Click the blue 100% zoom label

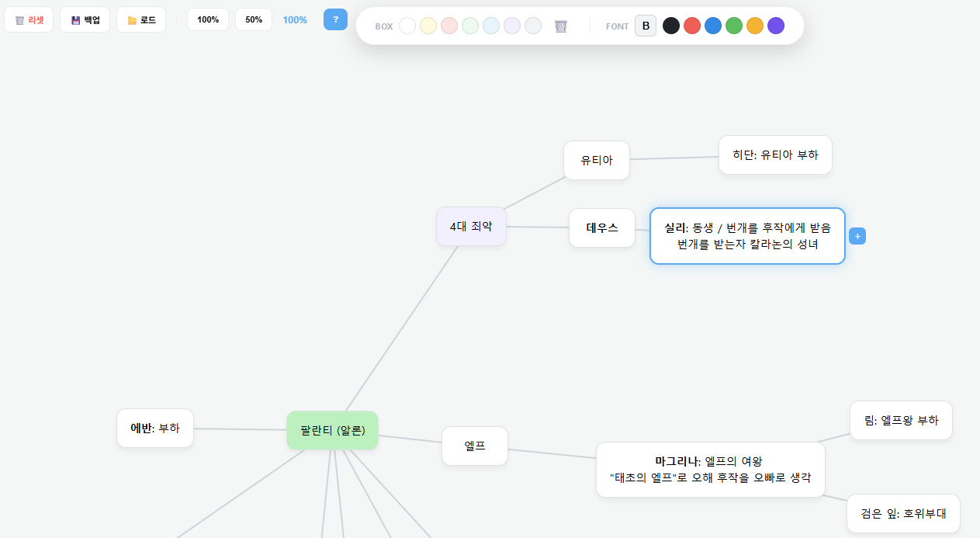point(295,19)
